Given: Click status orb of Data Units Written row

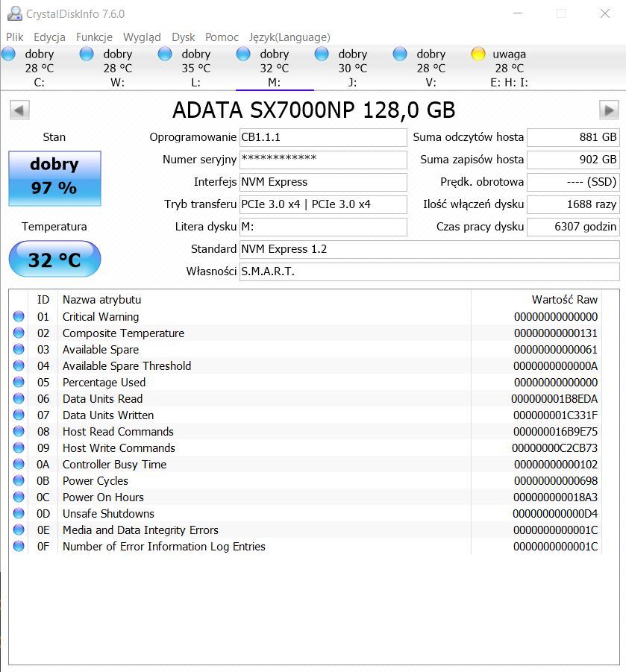Looking at the screenshot, I should click(19, 415).
